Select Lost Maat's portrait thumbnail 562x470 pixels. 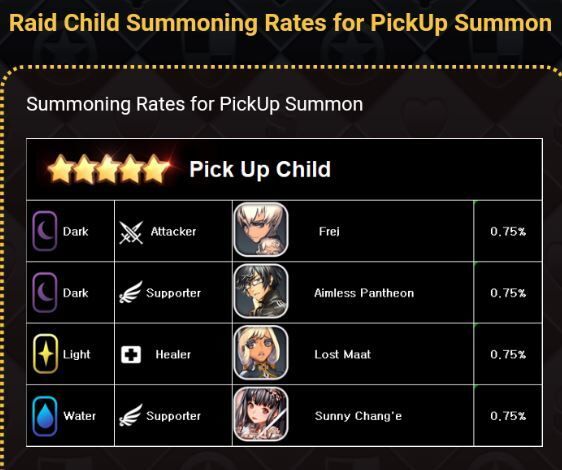click(x=261, y=353)
